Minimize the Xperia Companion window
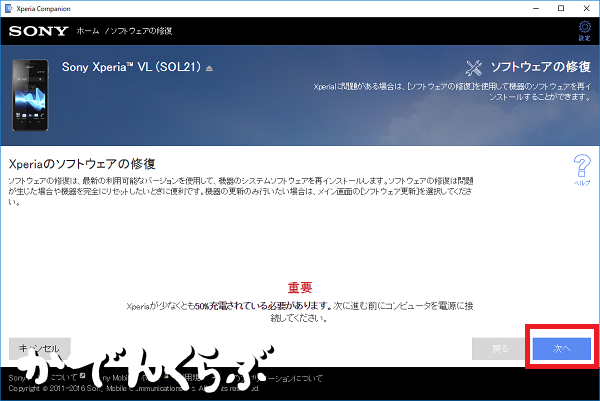 [536, 8]
